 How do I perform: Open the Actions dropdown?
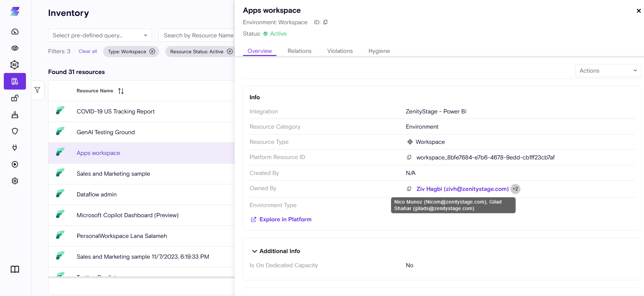coord(608,71)
